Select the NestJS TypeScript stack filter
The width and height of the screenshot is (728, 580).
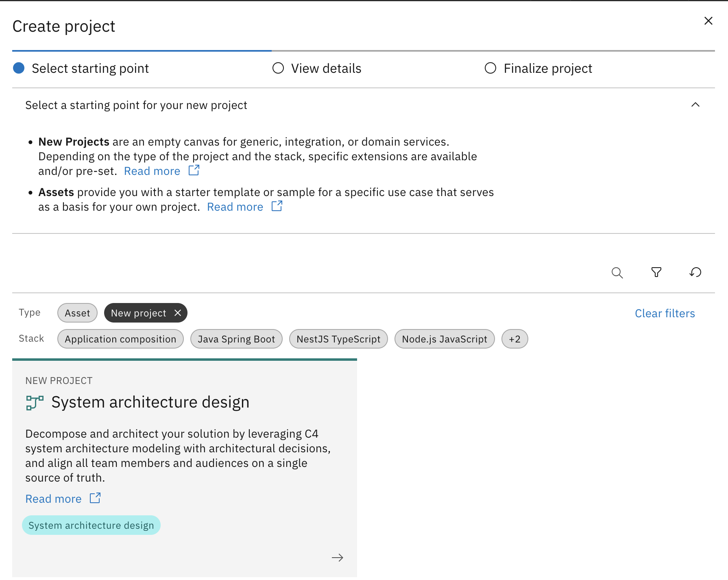click(x=338, y=338)
